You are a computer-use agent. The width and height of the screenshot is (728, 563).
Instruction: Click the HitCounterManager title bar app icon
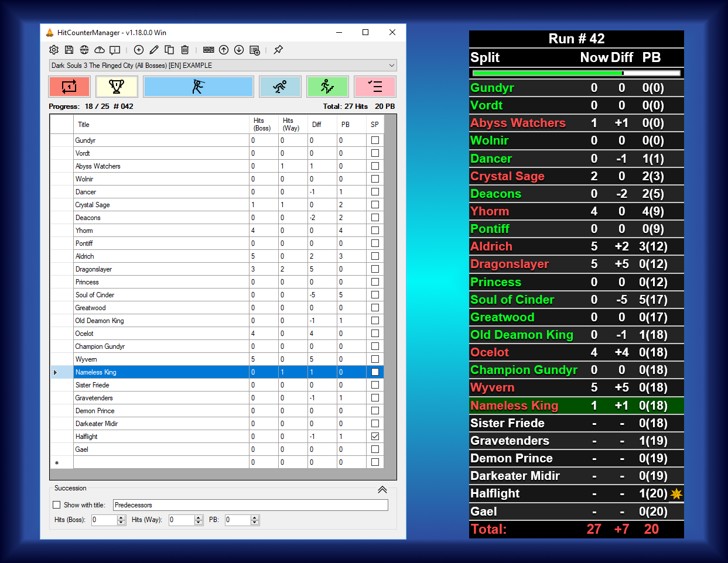(x=50, y=33)
